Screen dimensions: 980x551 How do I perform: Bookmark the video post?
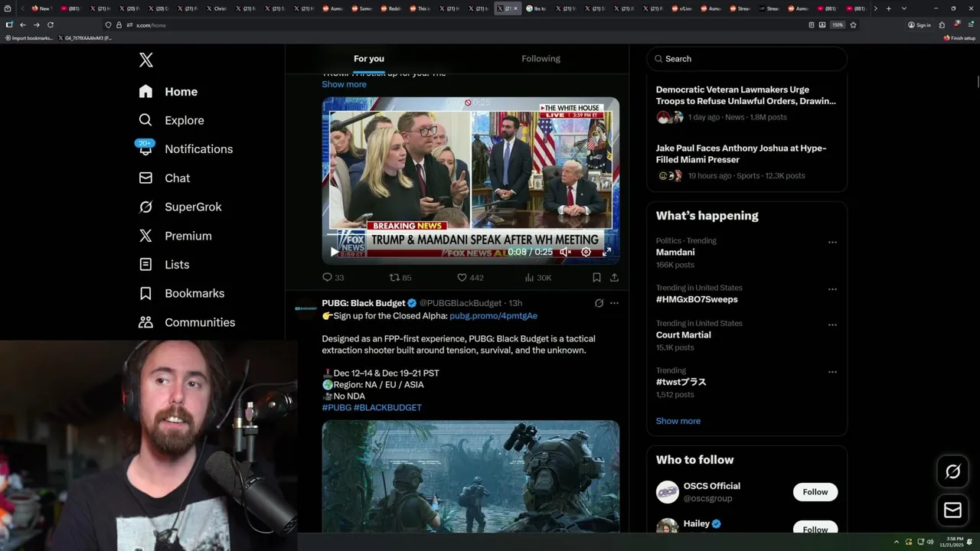pos(596,278)
